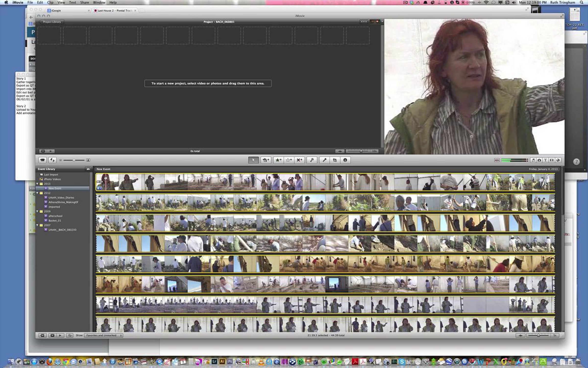Image resolution: width=588 pixels, height=368 pixels.
Task: Show the Titles browser
Action: tap(545, 160)
